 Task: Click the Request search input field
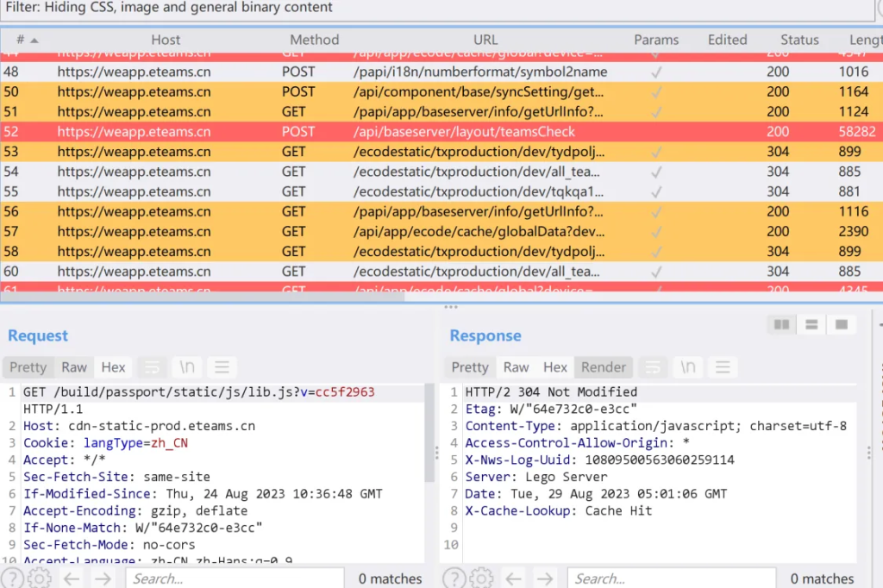(233, 578)
